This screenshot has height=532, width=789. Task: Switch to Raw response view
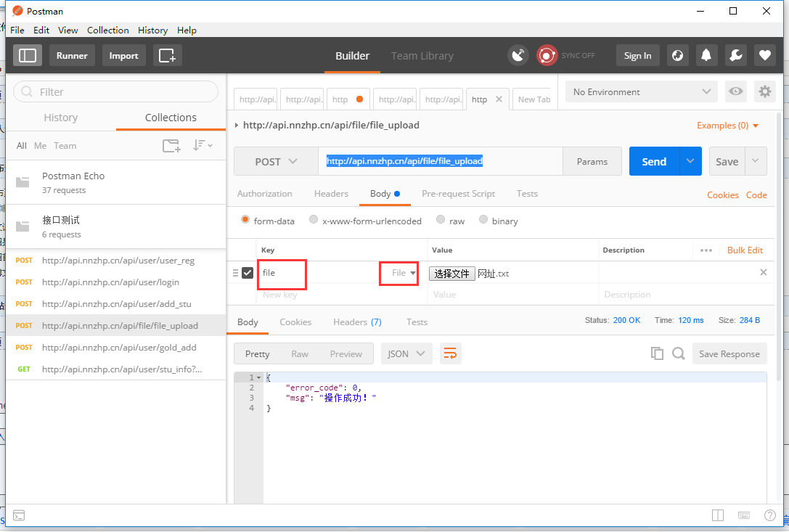pyautogui.click(x=300, y=354)
